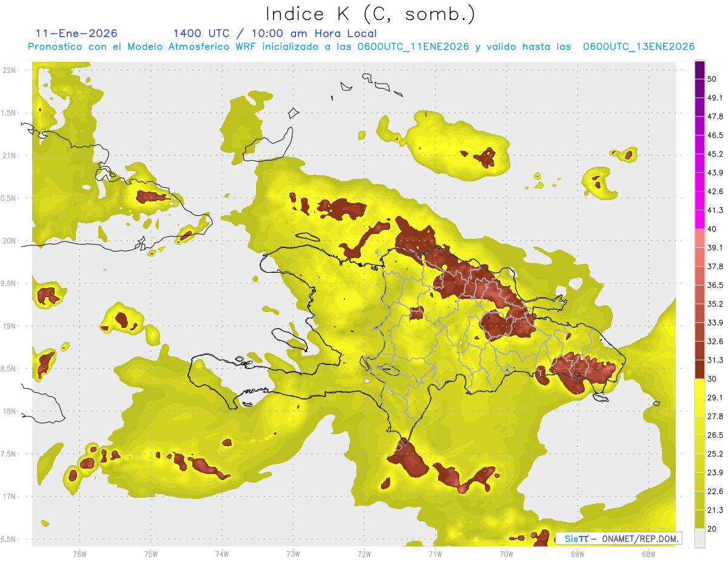The width and height of the screenshot is (728, 562).
Task: Click the colorbar value '20'
Action: click(x=713, y=529)
